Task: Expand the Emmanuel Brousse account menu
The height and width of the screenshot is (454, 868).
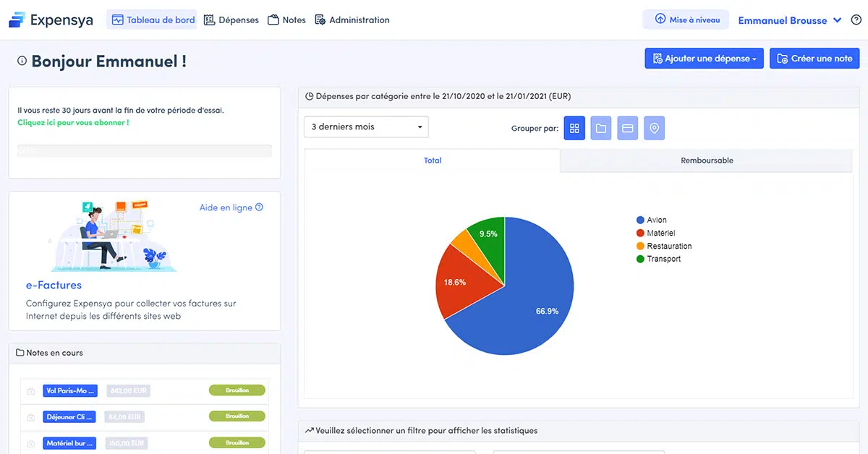Action: (789, 20)
